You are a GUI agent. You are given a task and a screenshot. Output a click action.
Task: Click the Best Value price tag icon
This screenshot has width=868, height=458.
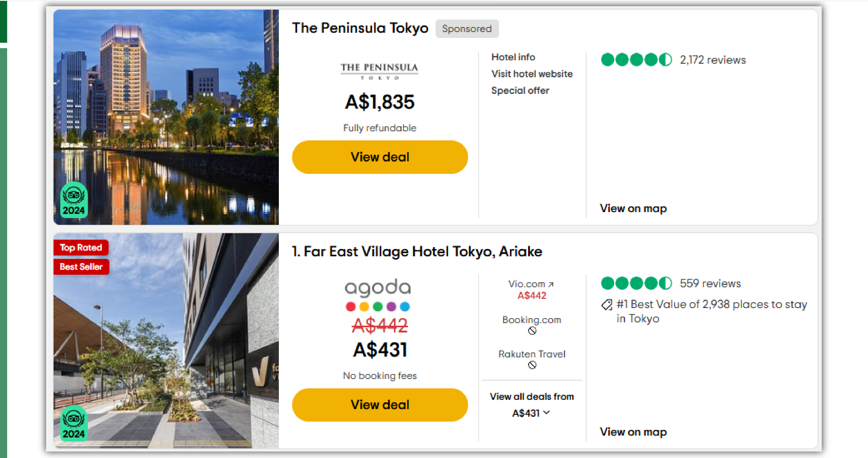point(607,305)
